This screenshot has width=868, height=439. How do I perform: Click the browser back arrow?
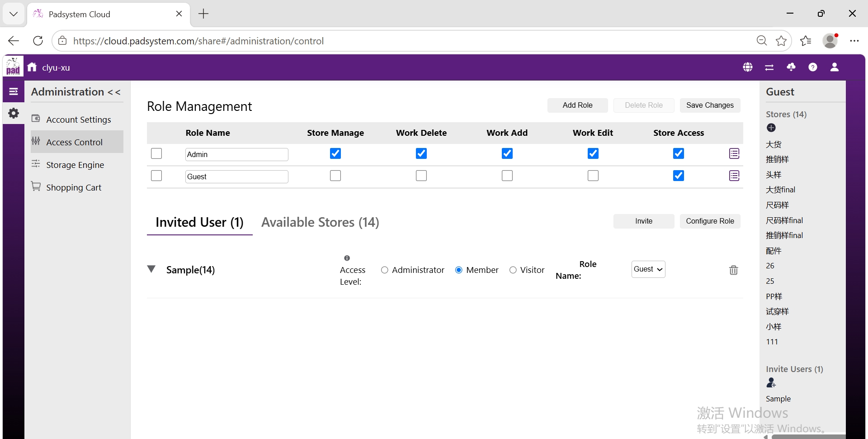pos(14,41)
